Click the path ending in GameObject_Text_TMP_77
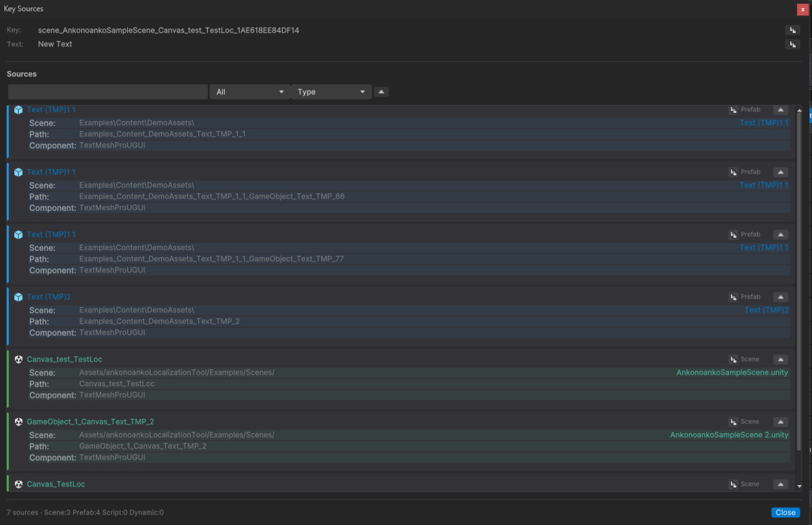Image resolution: width=812 pixels, height=525 pixels. 211,259
